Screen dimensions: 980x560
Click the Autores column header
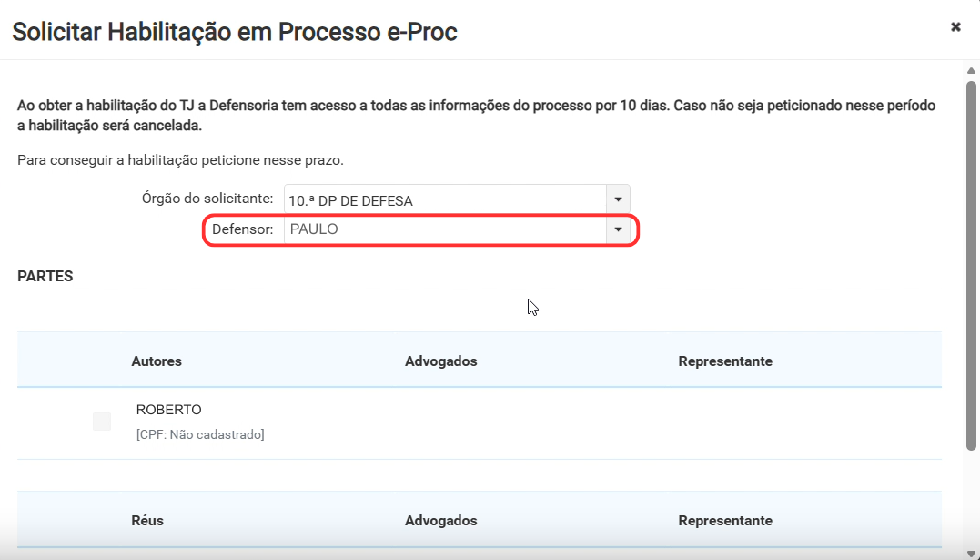(x=157, y=361)
